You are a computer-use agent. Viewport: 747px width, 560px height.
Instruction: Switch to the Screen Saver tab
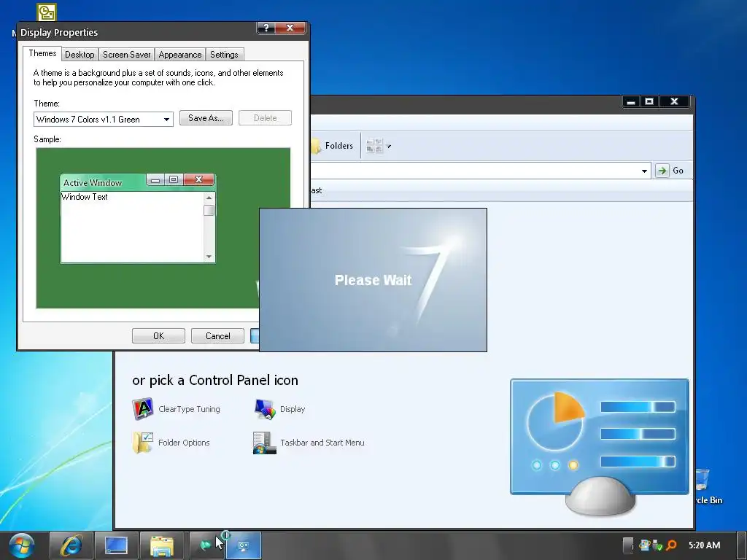click(x=127, y=54)
